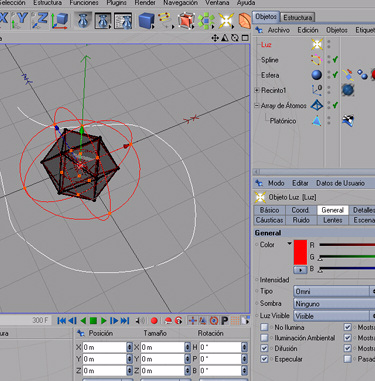Toggle the X axis lock icon
375x381 pixels.
coord(3,19)
